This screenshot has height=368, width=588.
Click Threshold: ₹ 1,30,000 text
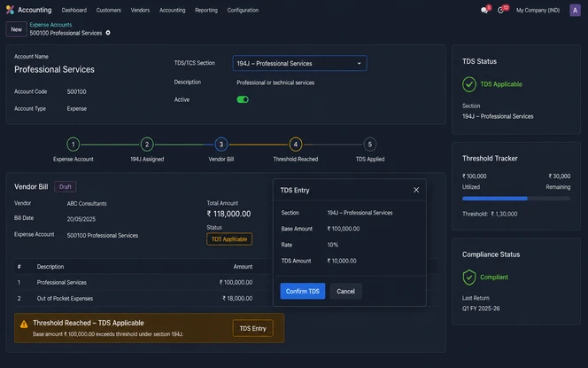click(x=490, y=214)
